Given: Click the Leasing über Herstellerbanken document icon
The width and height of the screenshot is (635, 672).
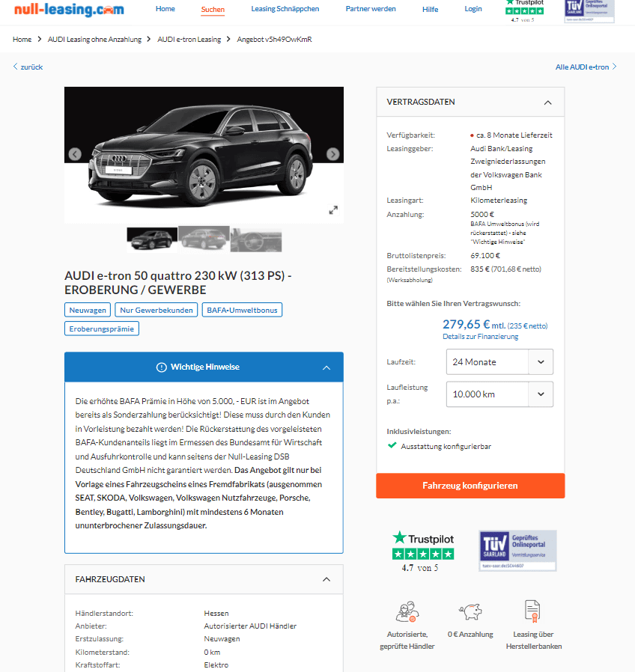Looking at the screenshot, I should pyautogui.click(x=532, y=611).
